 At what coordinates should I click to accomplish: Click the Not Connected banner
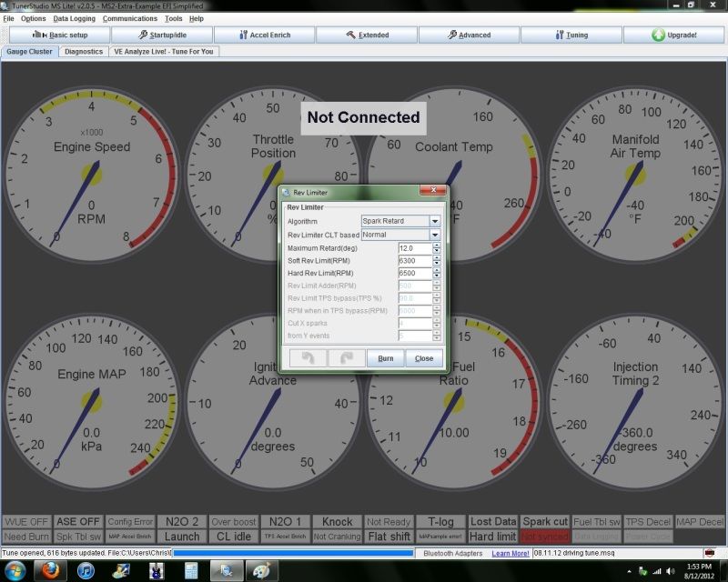click(363, 118)
